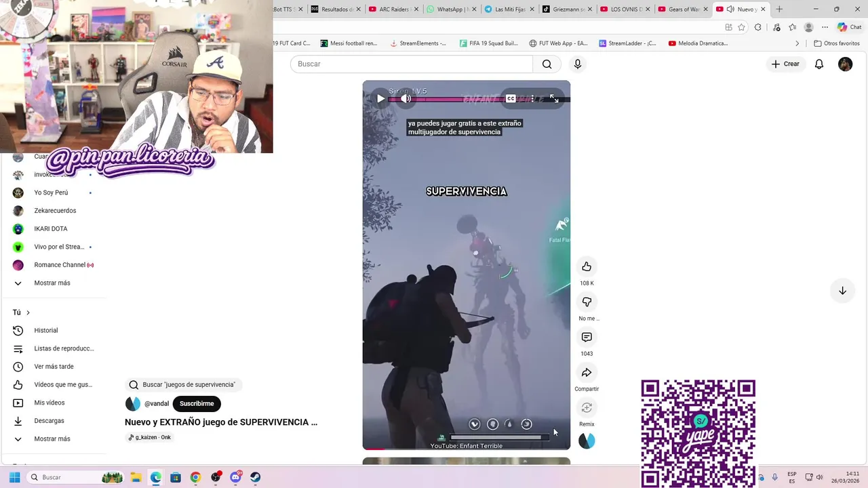Open the YouTube account avatar menu
This screenshot has height=488, width=868.
[845, 64]
